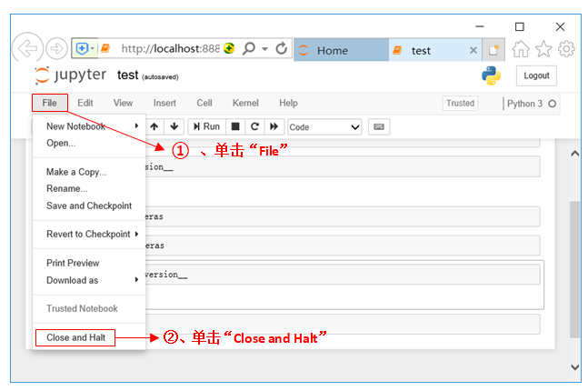Click the notebook title test to rename
The height and width of the screenshot is (391, 588).
[x=128, y=75]
